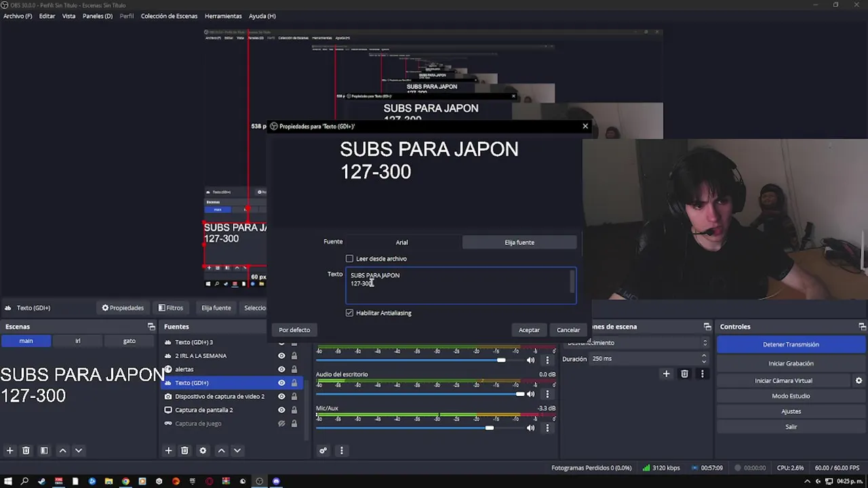This screenshot has height=488, width=868.
Task: Move the scene up with the arrow
Action: 62,451
